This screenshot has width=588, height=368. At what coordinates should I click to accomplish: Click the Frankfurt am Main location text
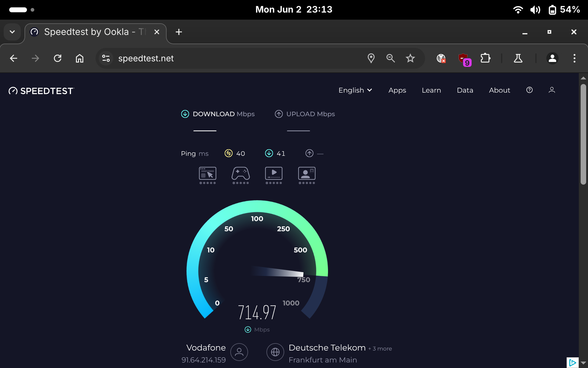[x=323, y=360]
